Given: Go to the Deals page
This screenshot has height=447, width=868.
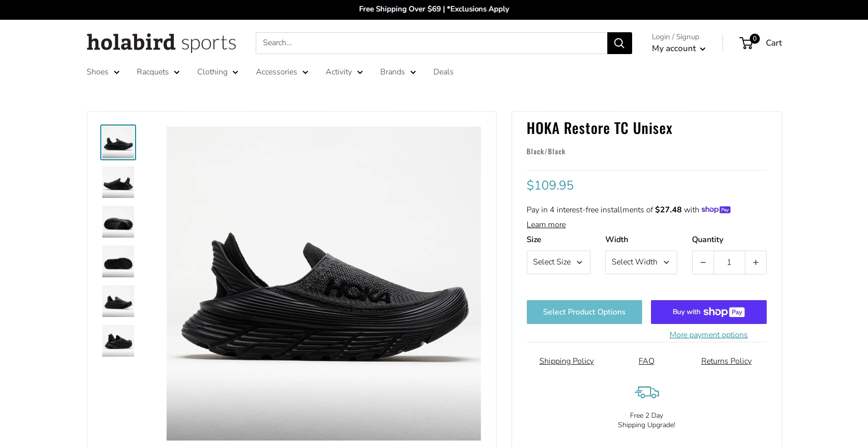Looking at the screenshot, I should coord(443,72).
